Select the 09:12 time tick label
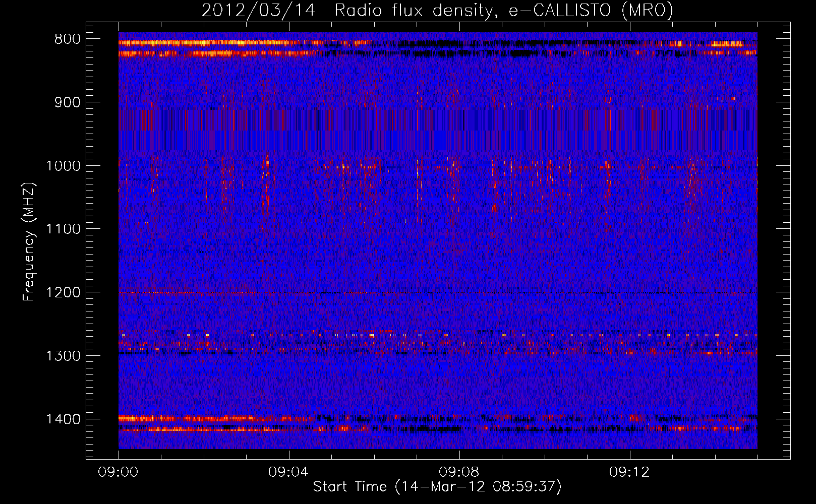Screen dimensions: 816x504 pos(630,472)
